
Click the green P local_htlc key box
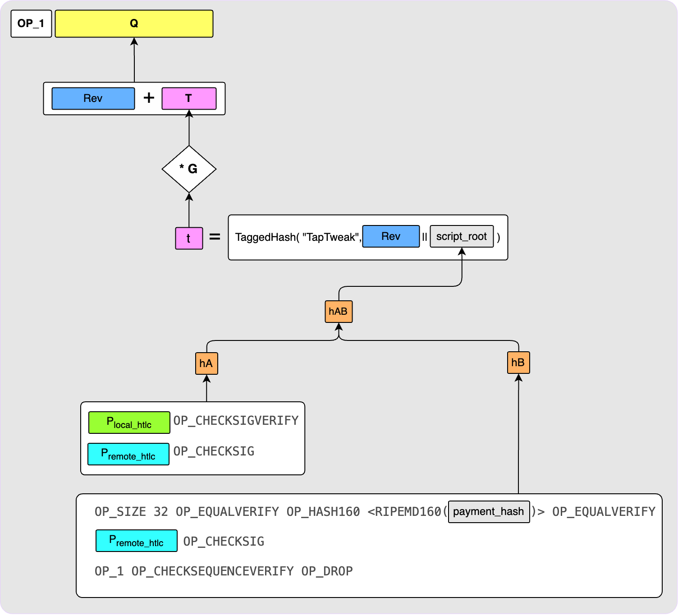[129, 423]
